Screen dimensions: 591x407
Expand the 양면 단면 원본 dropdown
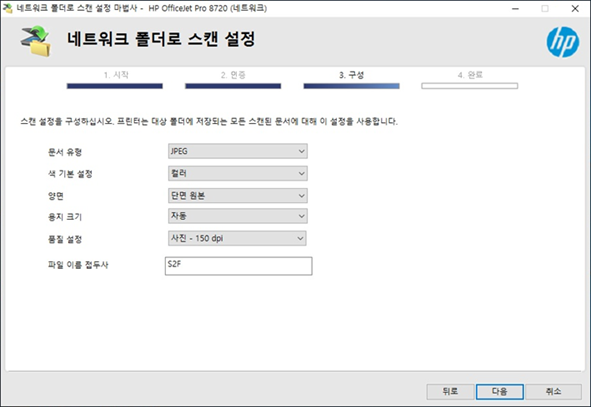pyautogui.click(x=237, y=196)
